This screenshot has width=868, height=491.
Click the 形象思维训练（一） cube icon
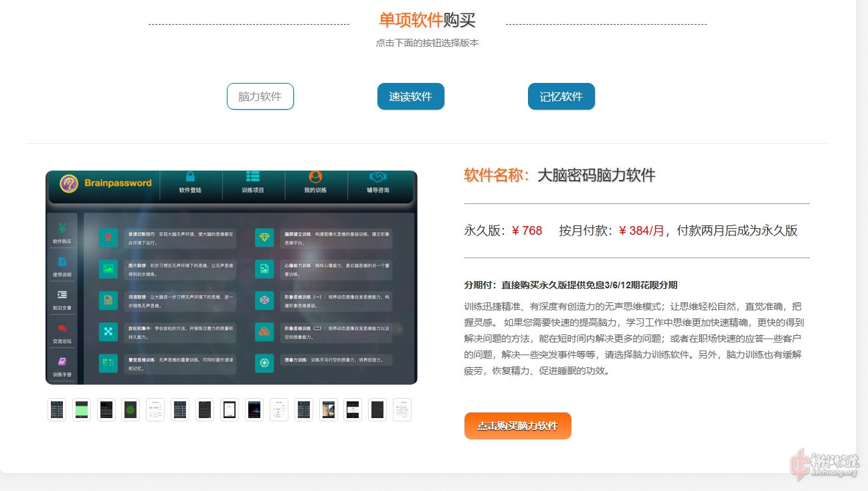264,300
